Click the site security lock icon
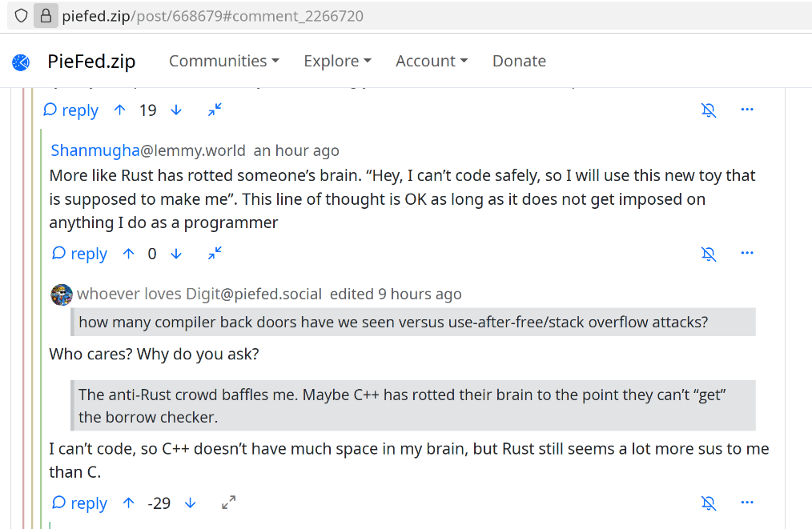Viewport: 812px width, 529px height. pos(45,15)
